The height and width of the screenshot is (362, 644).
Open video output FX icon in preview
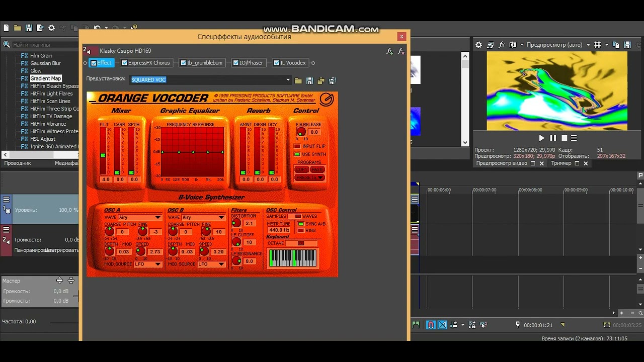[x=502, y=45]
